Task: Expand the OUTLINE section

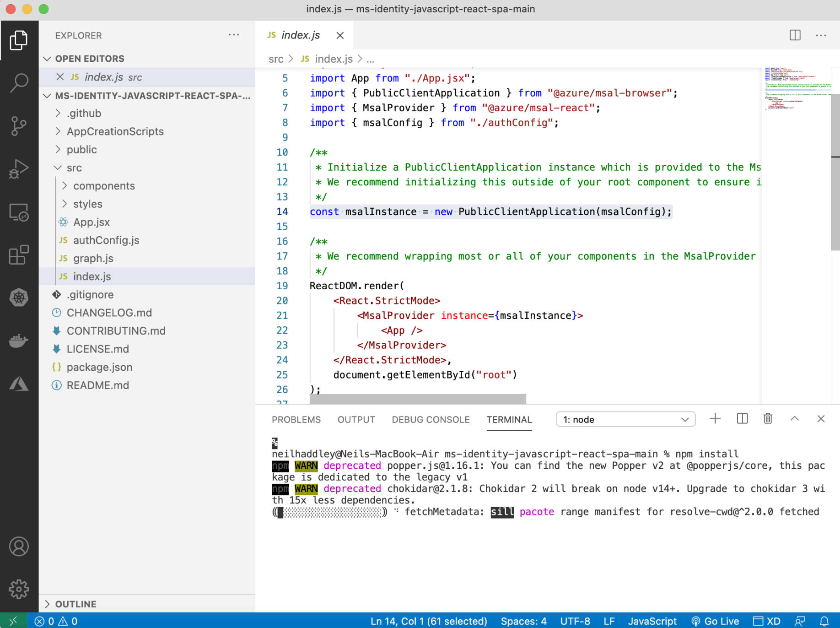Action: [x=75, y=604]
